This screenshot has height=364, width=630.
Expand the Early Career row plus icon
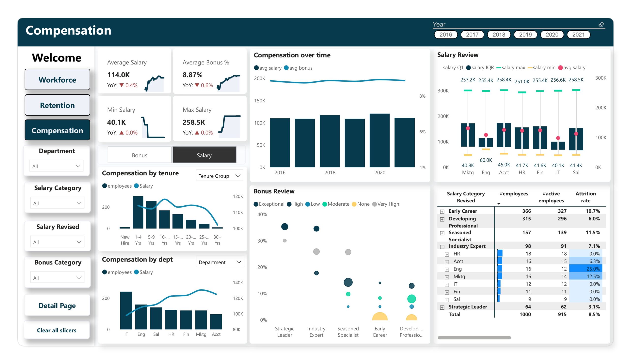(442, 212)
